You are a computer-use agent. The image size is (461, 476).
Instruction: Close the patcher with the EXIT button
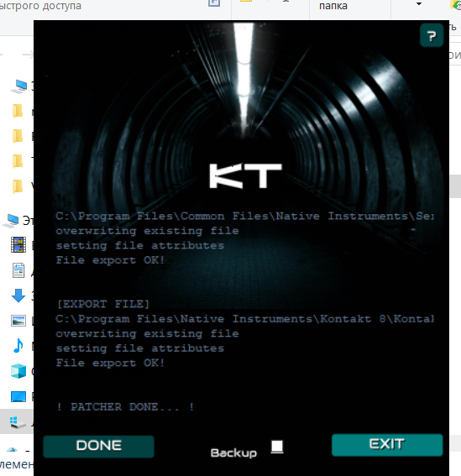[387, 445]
